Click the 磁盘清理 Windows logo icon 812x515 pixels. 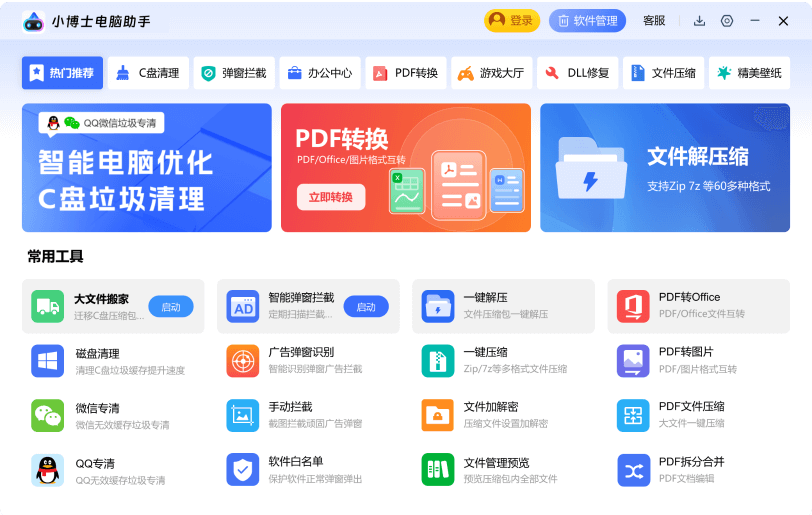(x=47, y=361)
